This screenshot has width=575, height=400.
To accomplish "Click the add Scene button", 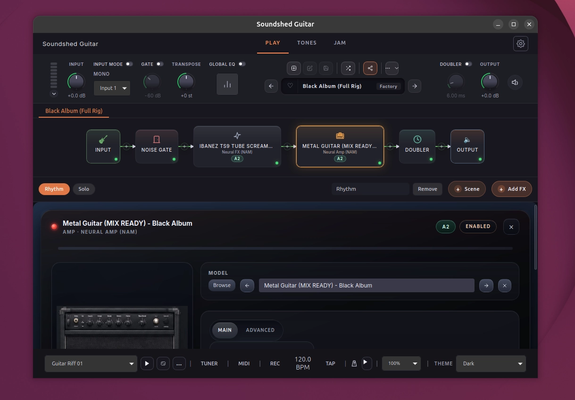I will (x=467, y=189).
